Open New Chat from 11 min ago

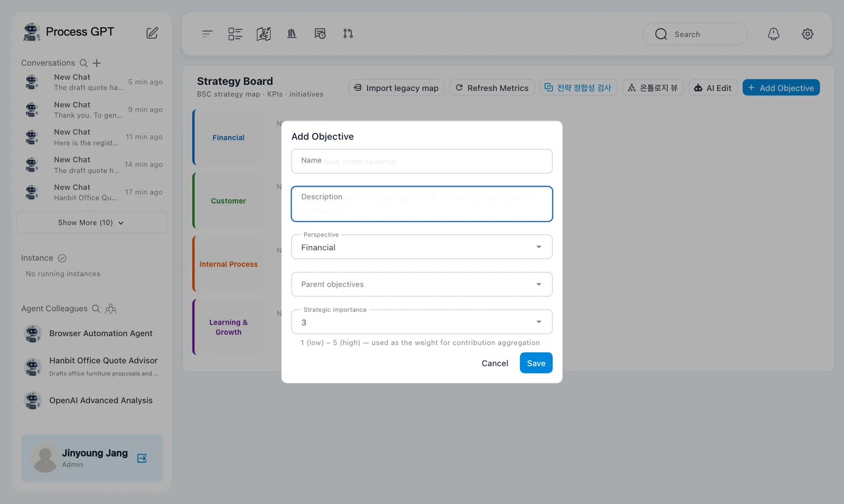[92, 137]
